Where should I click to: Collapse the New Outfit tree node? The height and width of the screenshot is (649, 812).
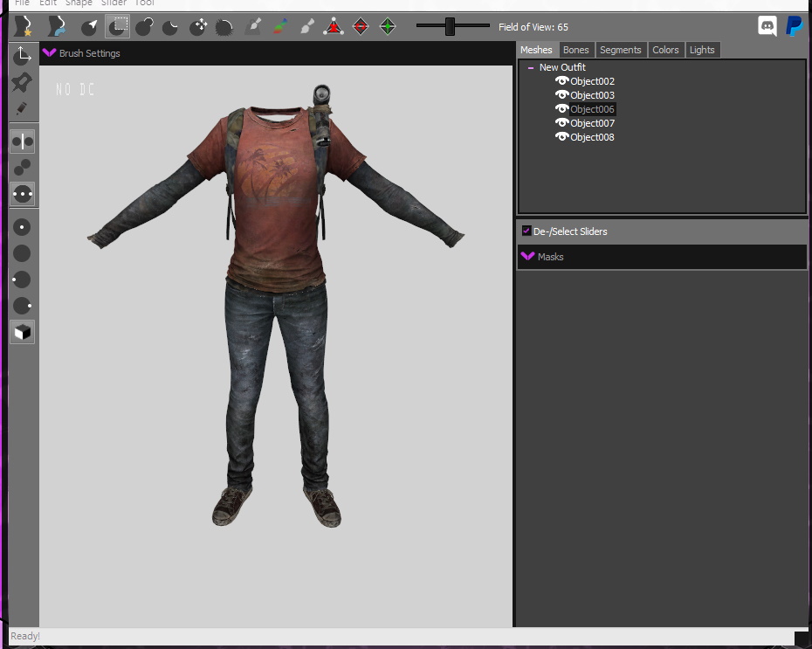coord(531,67)
